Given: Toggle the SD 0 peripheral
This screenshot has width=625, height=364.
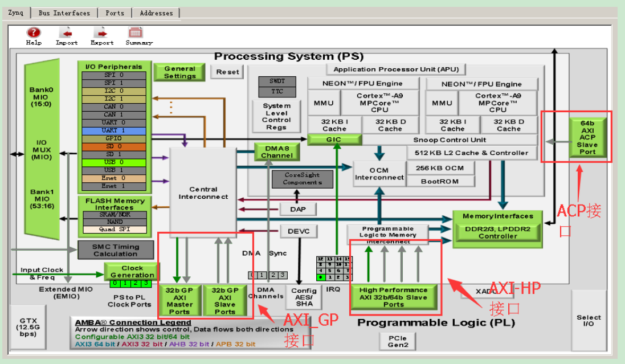Looking at the screenshot, I should click(114, 146).
